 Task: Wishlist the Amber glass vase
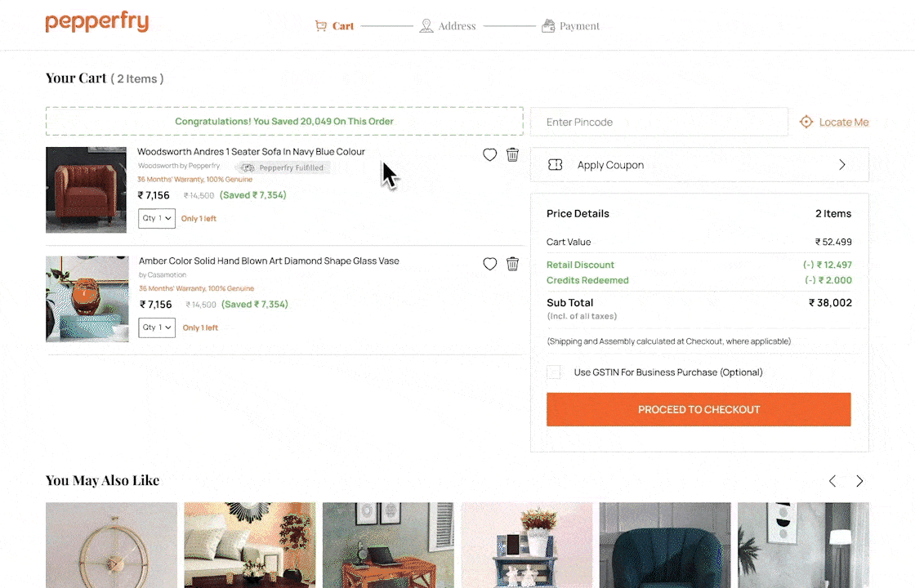point(490,264)
